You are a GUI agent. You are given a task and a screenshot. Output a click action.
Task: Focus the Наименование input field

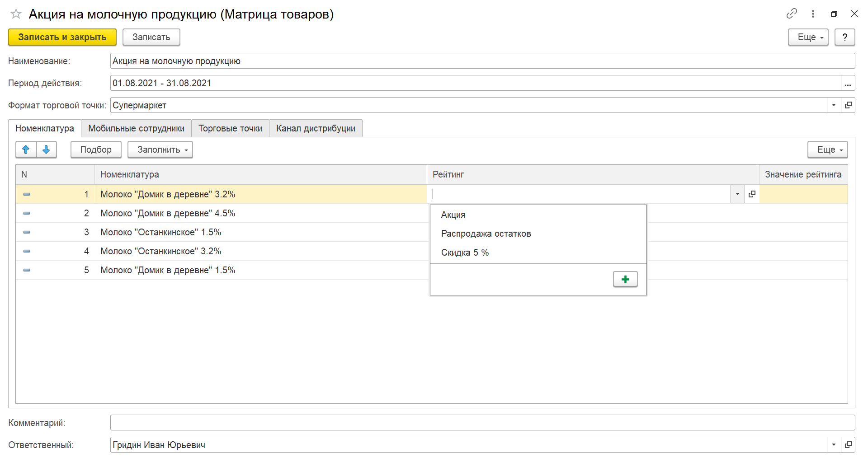482,61
